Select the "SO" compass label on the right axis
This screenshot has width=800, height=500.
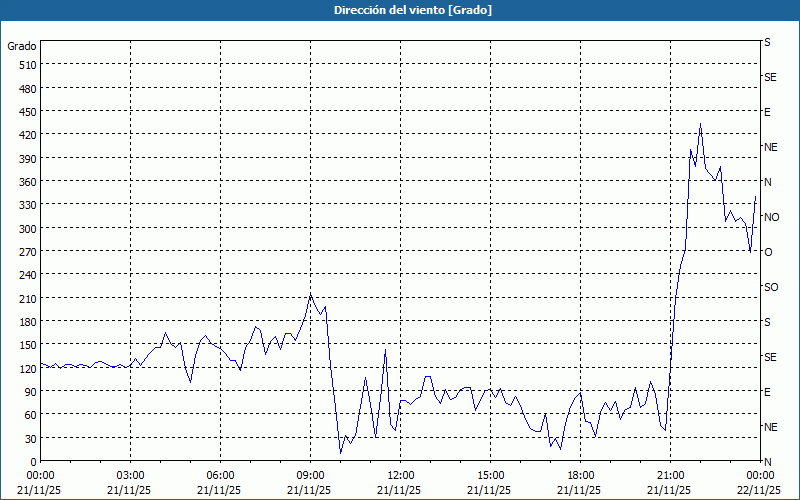(771, 287)
